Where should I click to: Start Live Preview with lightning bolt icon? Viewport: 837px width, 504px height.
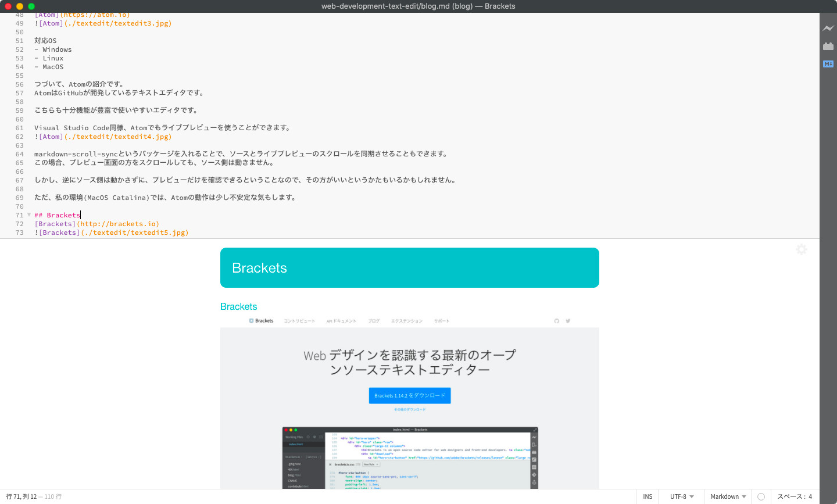828,28
